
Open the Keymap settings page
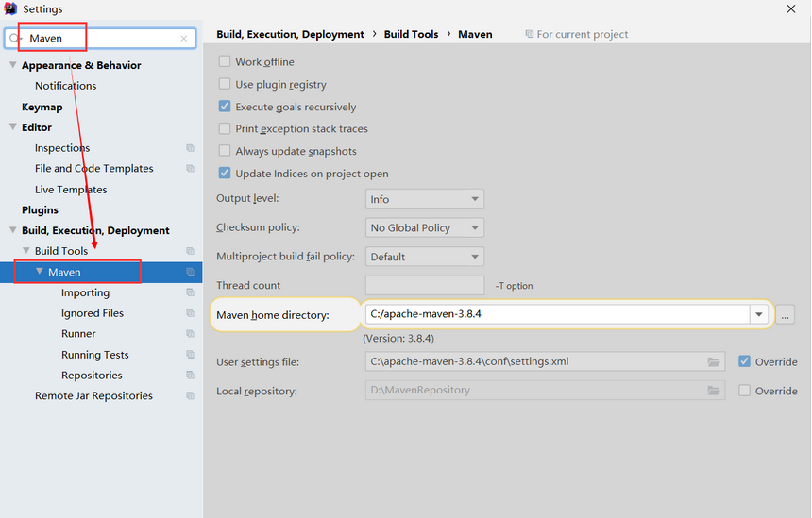click(x=42, y=108)
